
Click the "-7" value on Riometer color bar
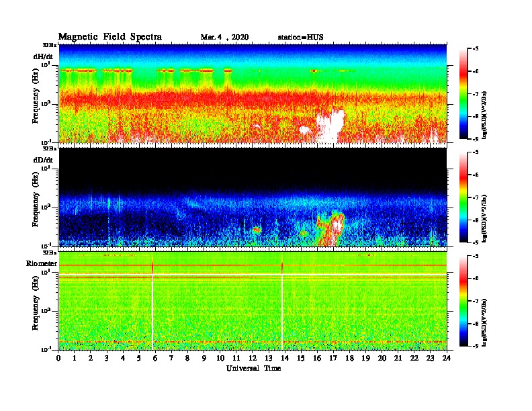[475, 301]
